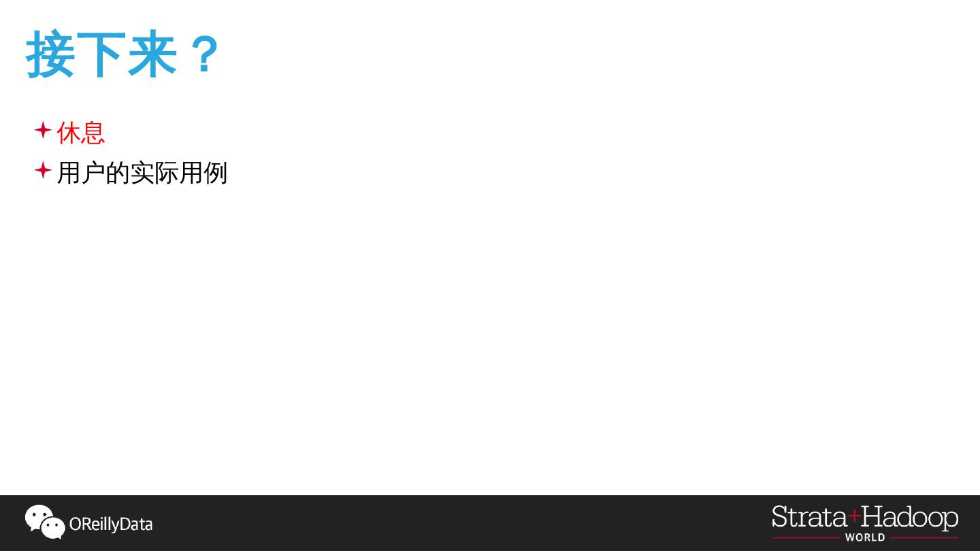Click the OReillyData label

tap(111, 524)
